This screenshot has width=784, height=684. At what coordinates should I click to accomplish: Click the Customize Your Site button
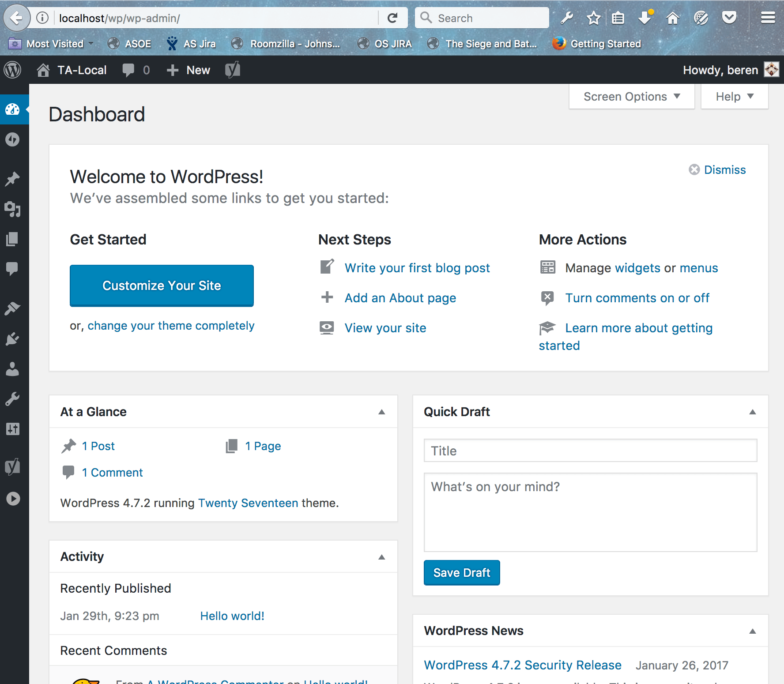point(162,286)
